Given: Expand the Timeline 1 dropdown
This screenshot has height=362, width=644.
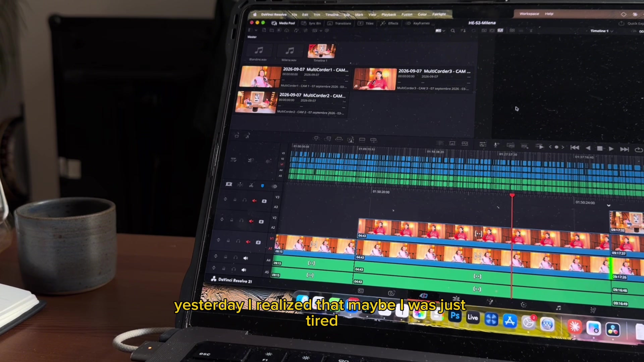Looking at the screenshot, I should [602, 31].
